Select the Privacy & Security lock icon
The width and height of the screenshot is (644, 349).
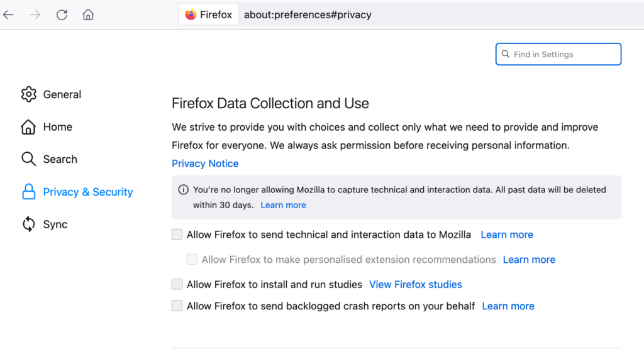click(x=29, y=192)
